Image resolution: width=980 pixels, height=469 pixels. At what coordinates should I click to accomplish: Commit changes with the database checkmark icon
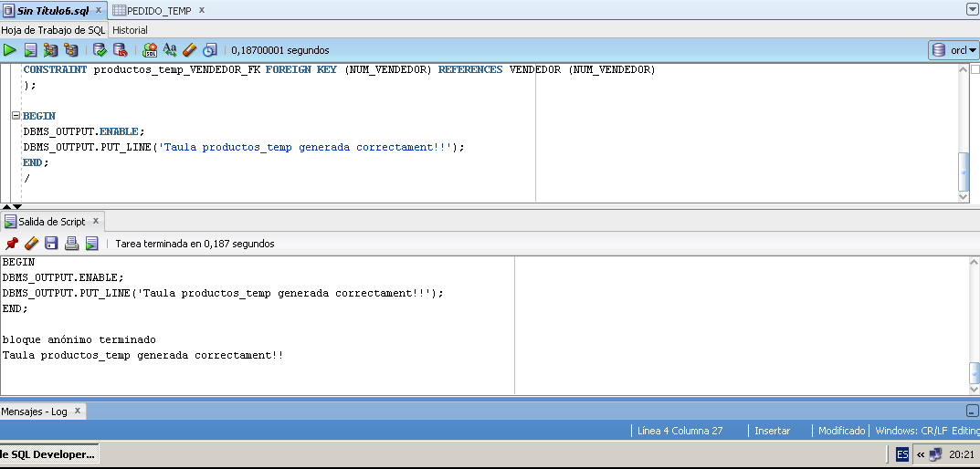coord(100,50)
